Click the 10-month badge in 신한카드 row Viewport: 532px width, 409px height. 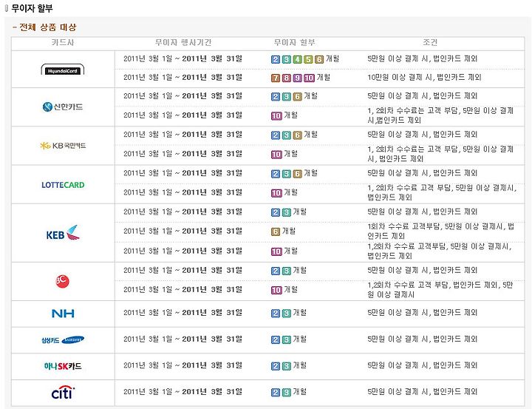tap(276, 116)
